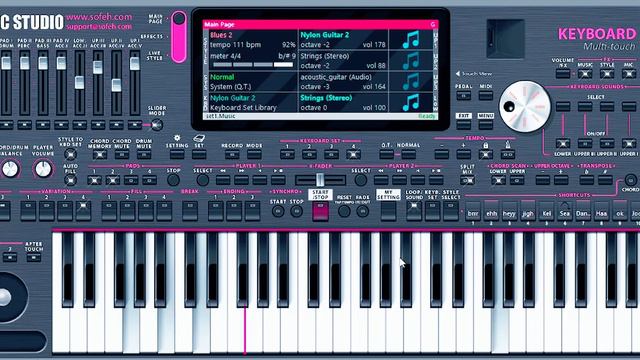Click the Nylon Guitar 2 music note icon

(x=411, y=40)
